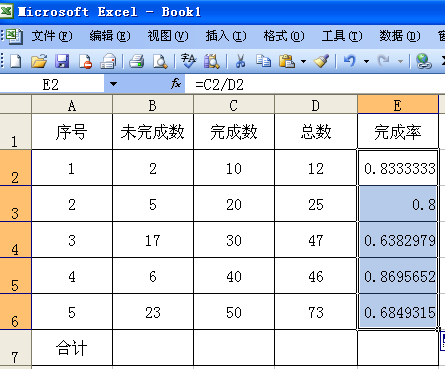Click the cell showing 0.6382979
This screenshot has height=369, width=445.
[x=398, y=240]
